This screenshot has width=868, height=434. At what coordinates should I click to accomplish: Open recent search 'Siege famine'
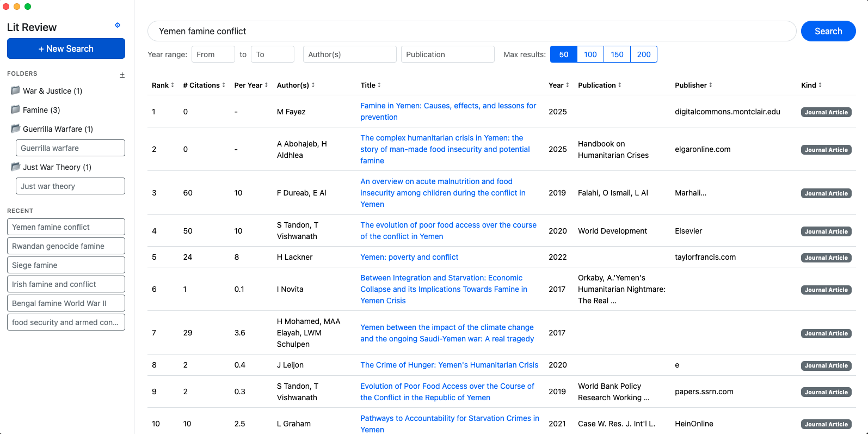[66, 265]
